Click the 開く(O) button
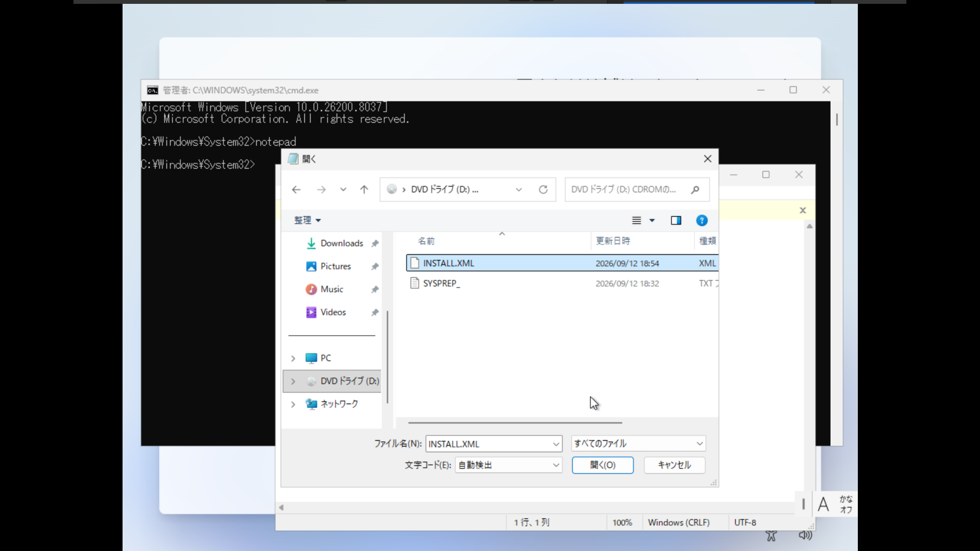 point(602,465)
